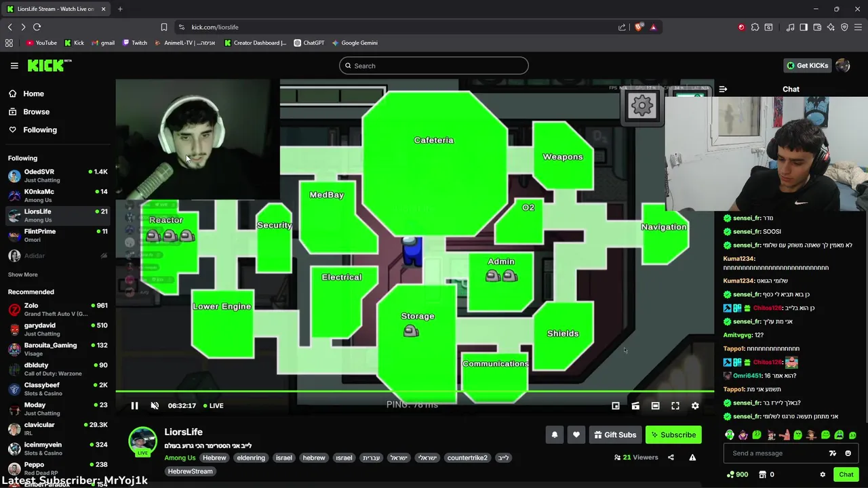
Task: Open garydavid recommended channel
Action: point(58,329)
